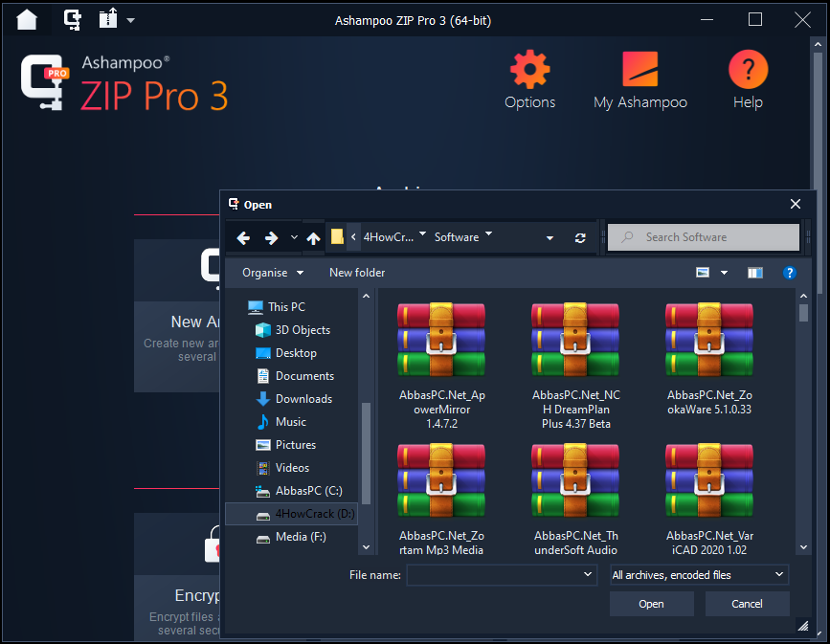Select AbbasPC.Net_NCH DreamPlan Plus archive
This screenshot has height=644, width=830.
tap(575, 366)
